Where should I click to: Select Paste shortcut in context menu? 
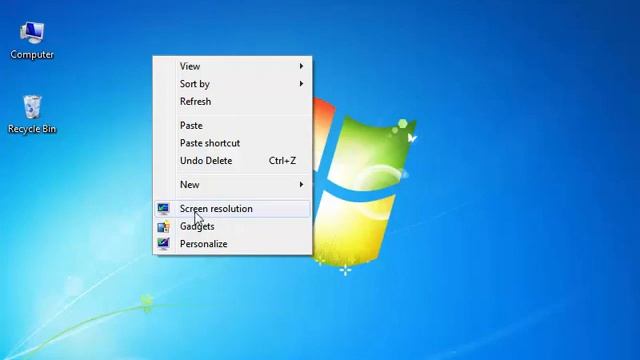232,143
